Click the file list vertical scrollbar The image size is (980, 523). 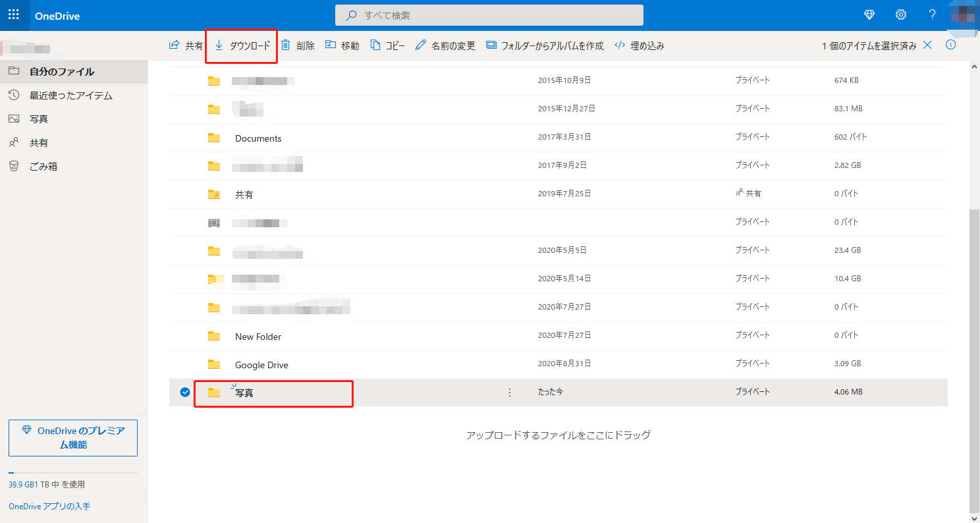pyautogui.click(x=975, y=360)
